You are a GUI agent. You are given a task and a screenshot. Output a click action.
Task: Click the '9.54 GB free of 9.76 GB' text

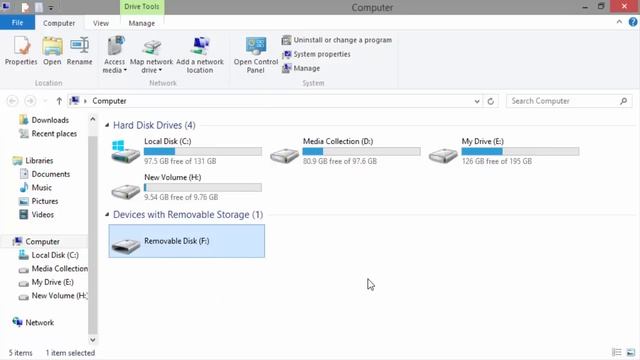click(x=181, y=197)
